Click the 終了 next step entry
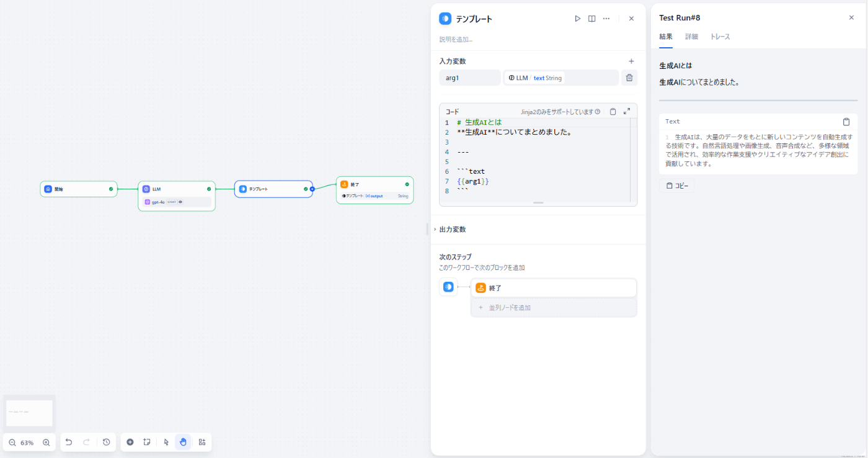868x458 pixels. click(x=554, y=288)
